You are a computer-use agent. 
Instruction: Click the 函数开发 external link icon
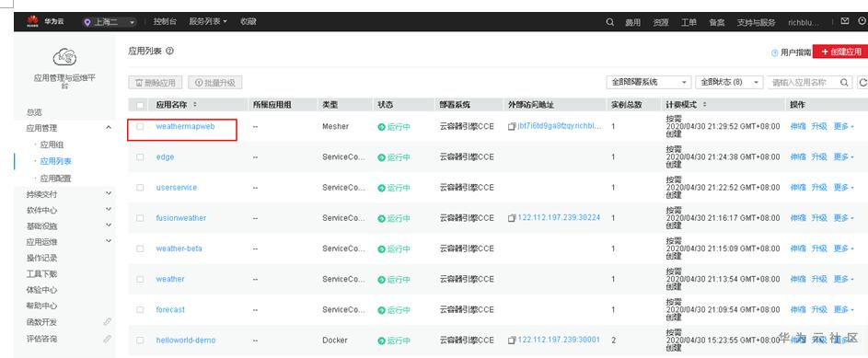pyautogui.click(x=108, y=322)
